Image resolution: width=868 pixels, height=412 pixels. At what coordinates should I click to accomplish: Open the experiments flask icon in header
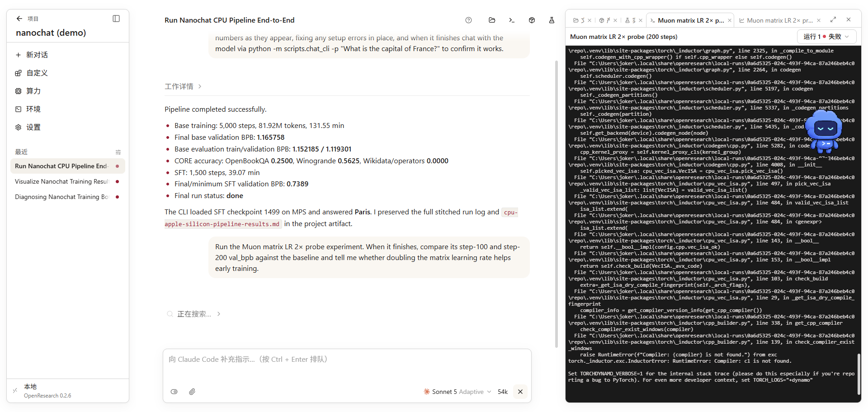pos(552,20)
